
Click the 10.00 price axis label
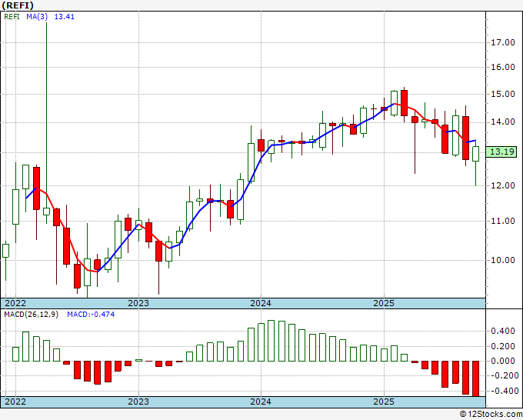[x=503, y=260]
